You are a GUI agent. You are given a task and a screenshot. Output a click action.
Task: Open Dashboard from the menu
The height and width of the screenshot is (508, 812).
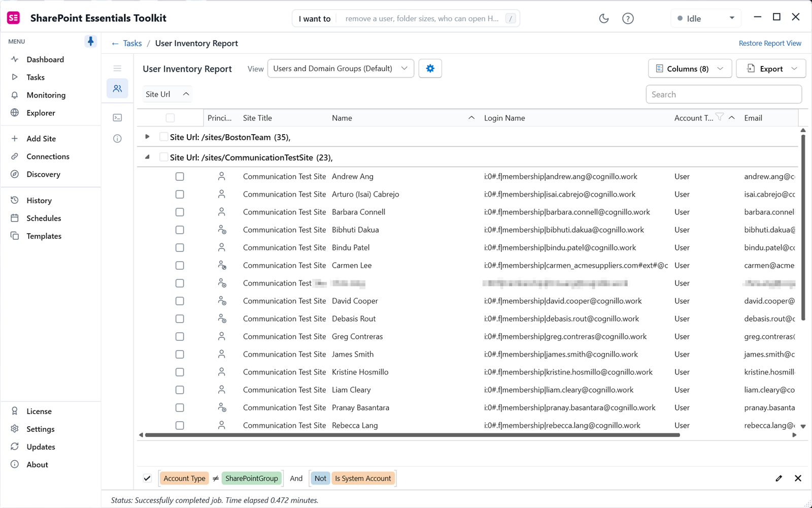[45, 59]
